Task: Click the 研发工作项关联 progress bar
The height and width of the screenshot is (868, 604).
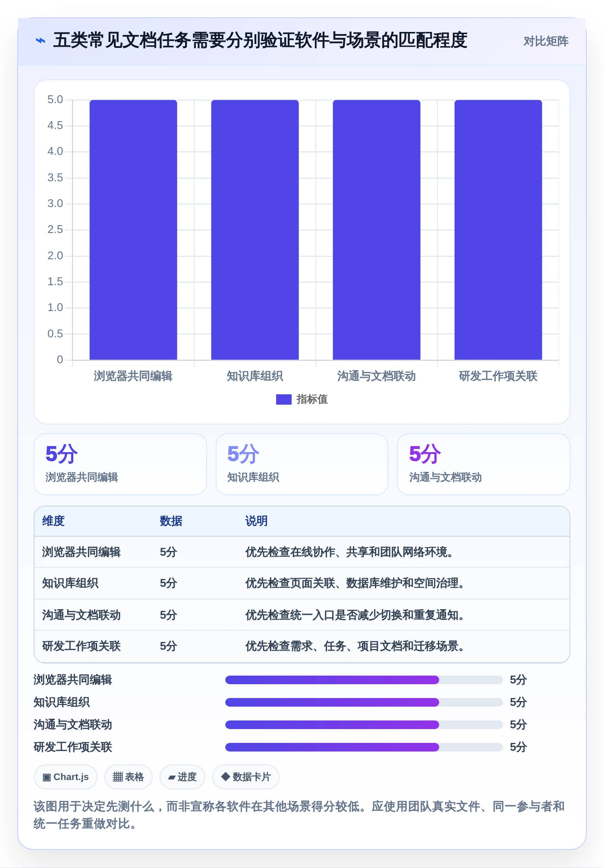Action: (364, 747)
